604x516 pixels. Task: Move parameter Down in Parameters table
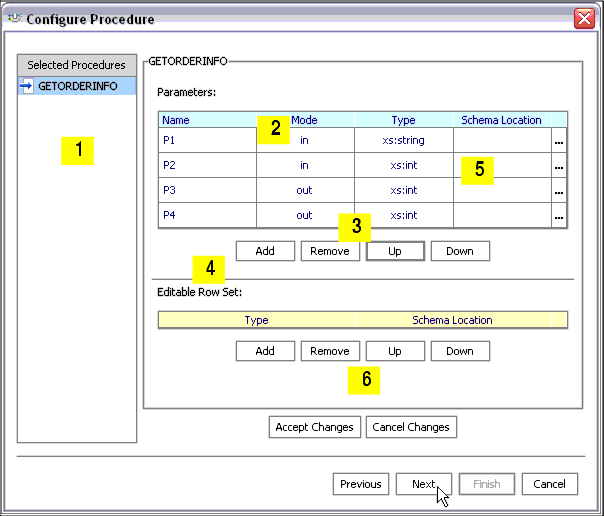(x=460, y=251)
